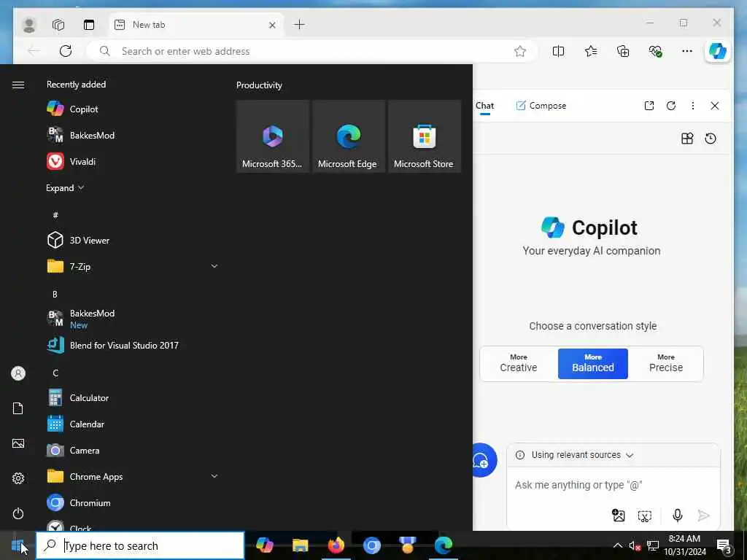The image size is (747, 560).
Task: Select More Balanced conversation style
Action: coord(592,364)
